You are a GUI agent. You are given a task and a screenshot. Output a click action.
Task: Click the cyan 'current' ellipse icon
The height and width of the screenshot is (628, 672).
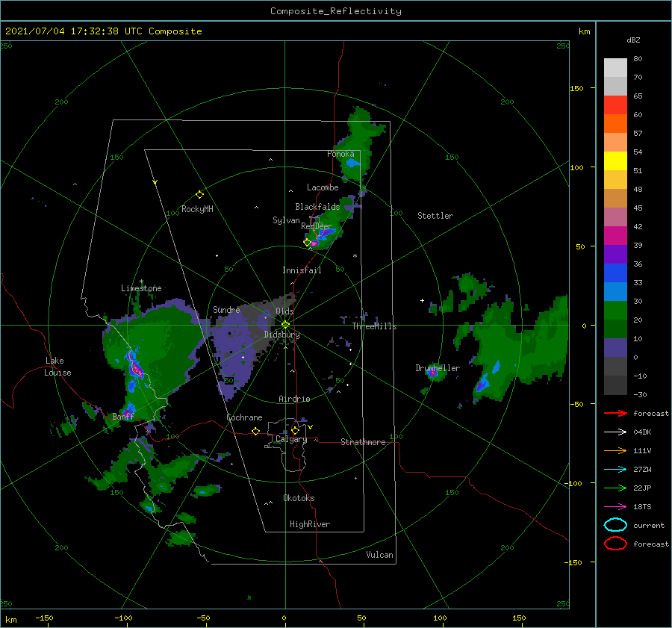(615, 525)
